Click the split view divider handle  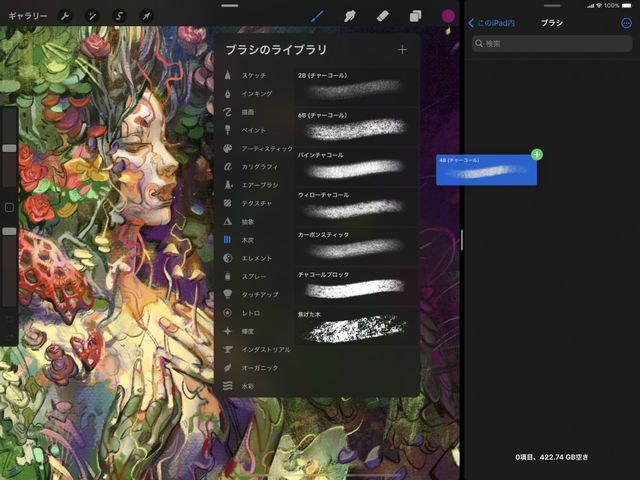point(462,240)
